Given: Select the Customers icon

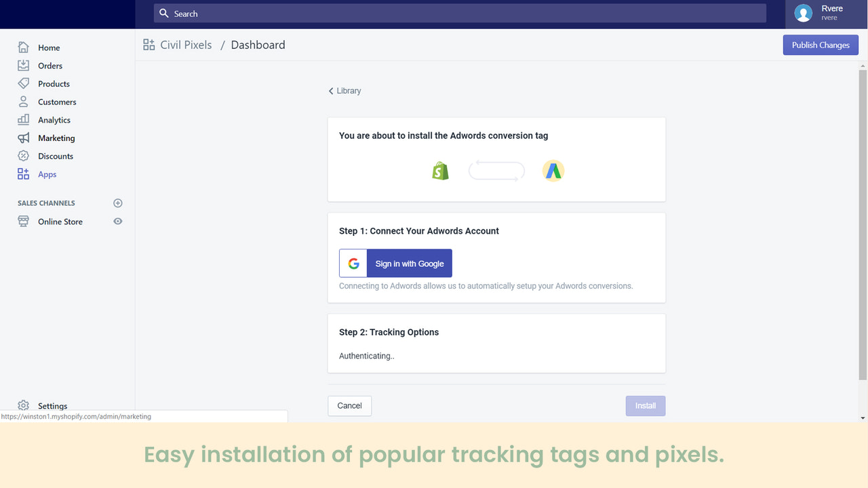Looking at the screenshot, I should (23, 102).
